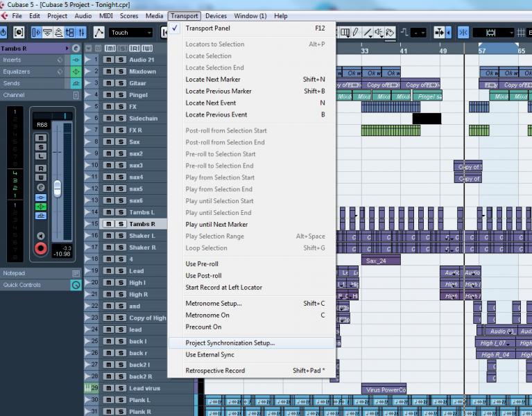Open track list header dropdown arrow
Image resolution: width=532 pixels, height=416 pixels.
89,49
